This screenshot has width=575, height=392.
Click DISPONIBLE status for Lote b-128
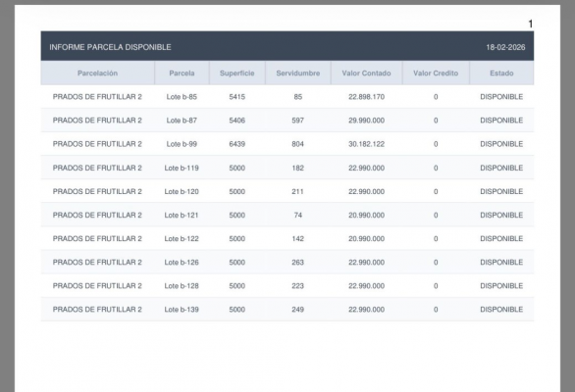(501, 286)
